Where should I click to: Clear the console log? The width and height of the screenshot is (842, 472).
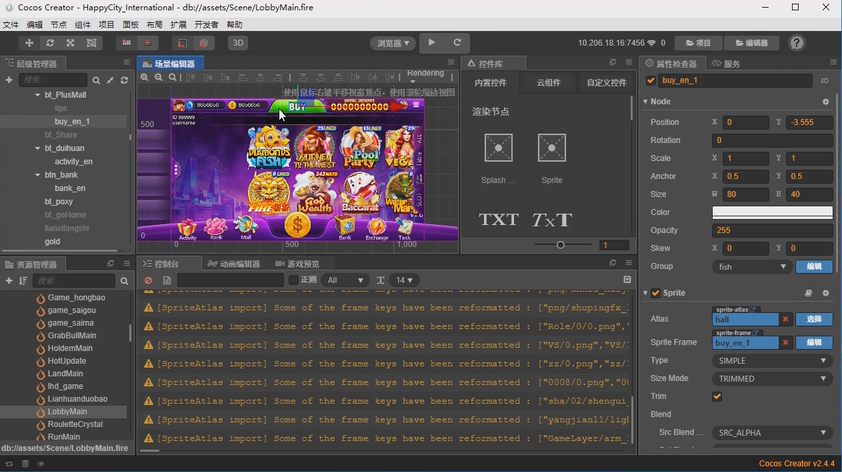pyautogui.click(x=148, y=280)
